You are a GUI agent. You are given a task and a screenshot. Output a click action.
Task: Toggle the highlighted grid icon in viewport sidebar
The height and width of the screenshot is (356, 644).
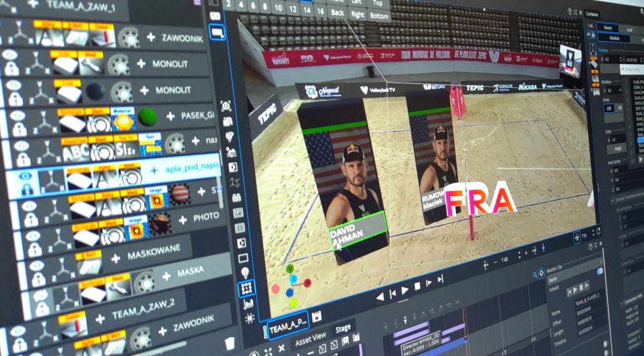(x=246, y=288)
